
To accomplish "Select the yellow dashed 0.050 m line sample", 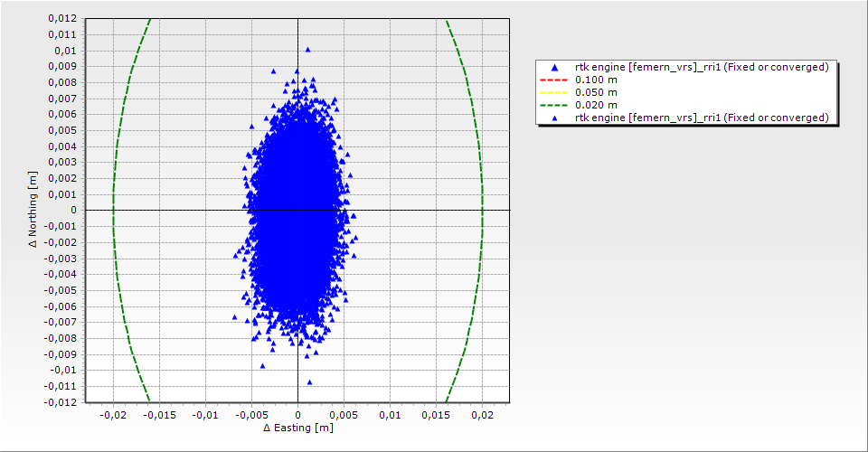I will click(552, 93).
